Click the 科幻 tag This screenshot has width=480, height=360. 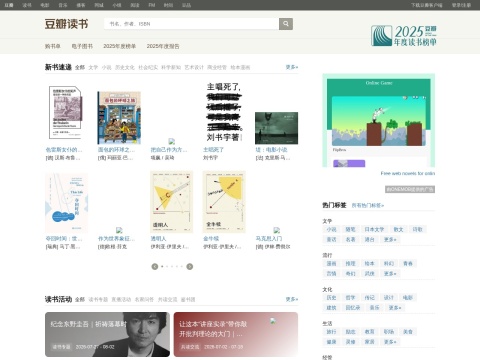point(389,263)
